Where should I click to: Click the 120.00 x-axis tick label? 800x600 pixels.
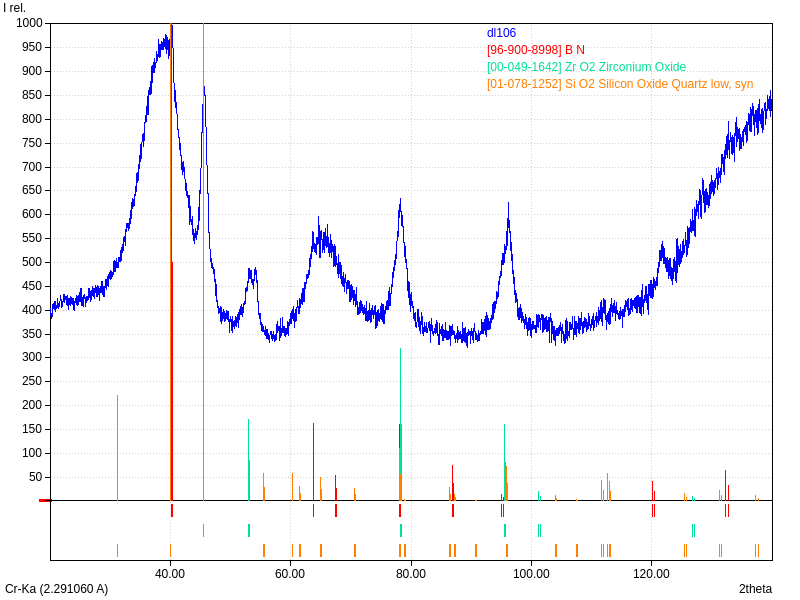pos(652,573)
